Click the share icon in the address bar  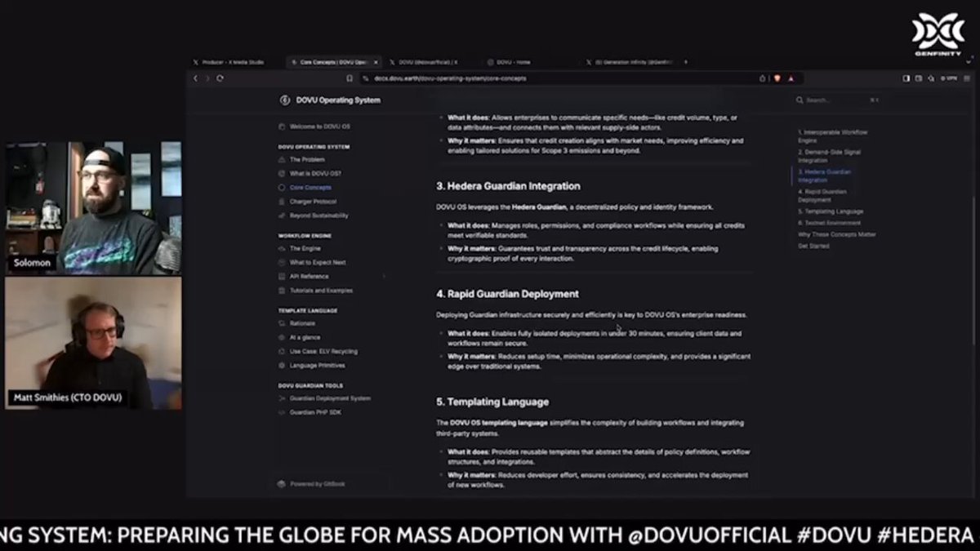point(762,78)
